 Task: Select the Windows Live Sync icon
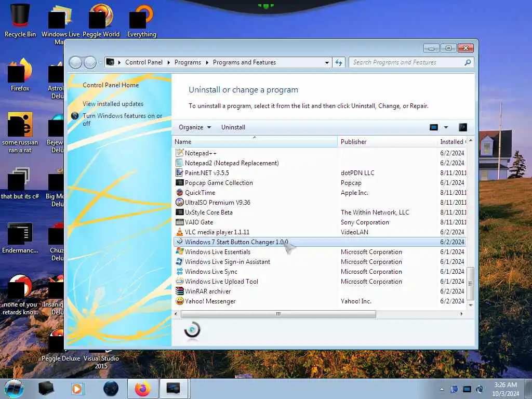pyautogui.click(x=179, y=271)
